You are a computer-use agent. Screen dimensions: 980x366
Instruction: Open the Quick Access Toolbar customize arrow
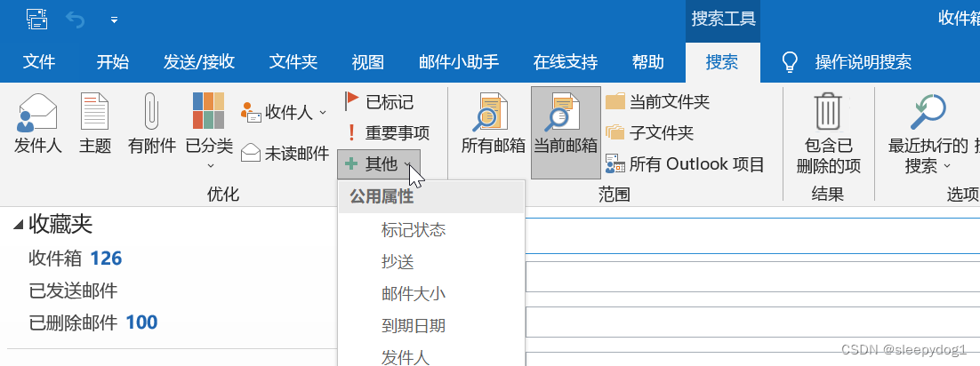point(114,20)
